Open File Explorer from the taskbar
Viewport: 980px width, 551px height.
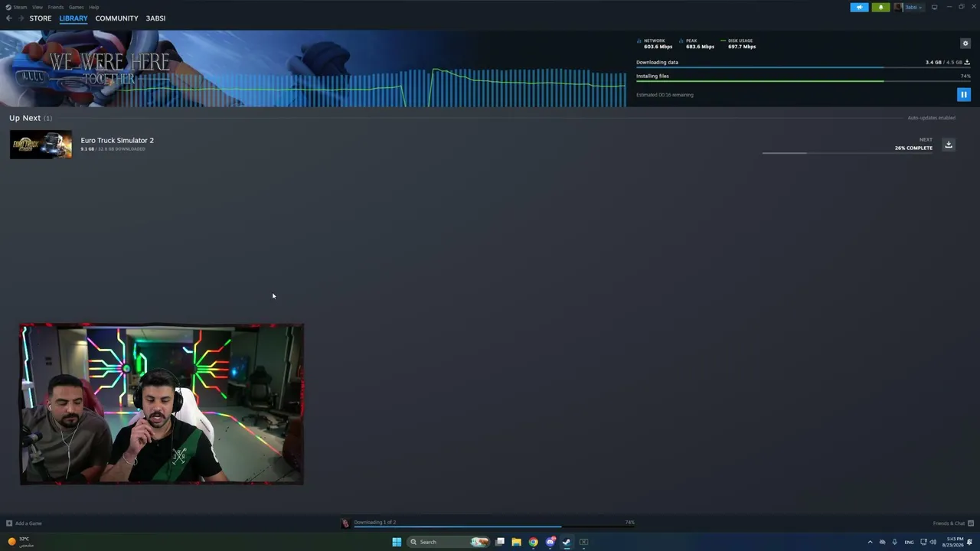(x=517, y=542)
